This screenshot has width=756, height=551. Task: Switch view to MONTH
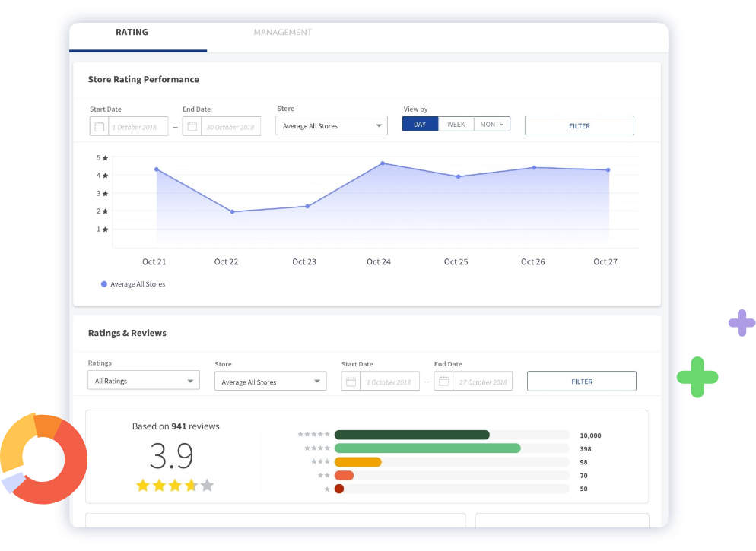click(x=492, y=125)
